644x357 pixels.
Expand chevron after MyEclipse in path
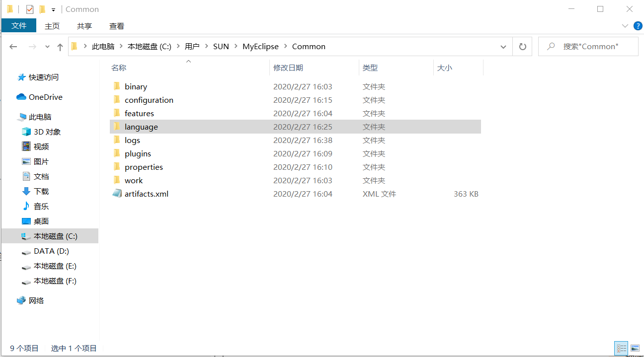coord(285,46)
